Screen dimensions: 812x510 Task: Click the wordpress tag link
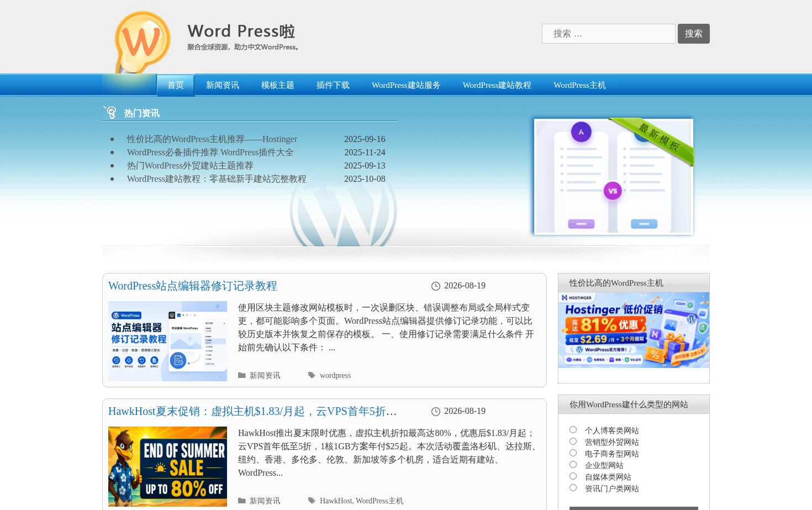point(335,375)
